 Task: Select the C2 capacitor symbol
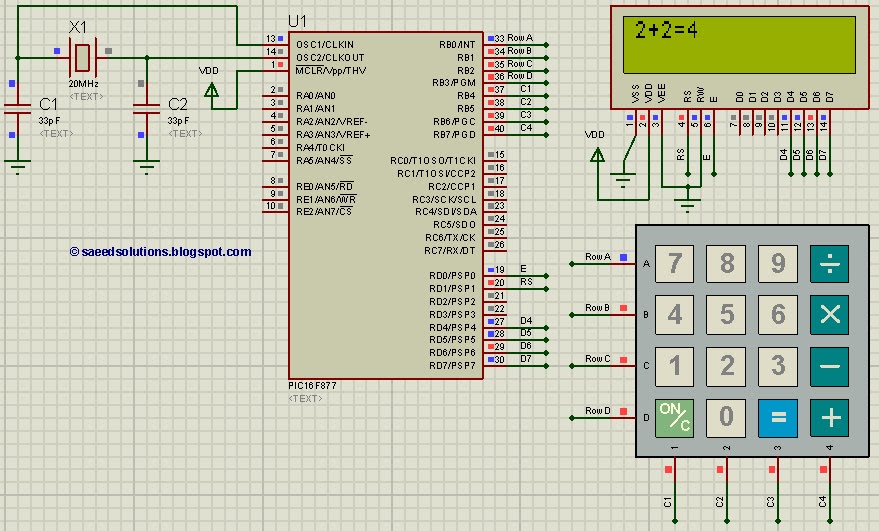(x=146, y=109)
